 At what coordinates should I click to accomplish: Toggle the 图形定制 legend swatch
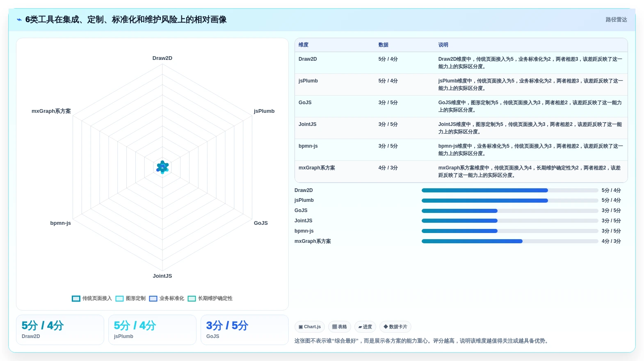(x=119, y=299)
